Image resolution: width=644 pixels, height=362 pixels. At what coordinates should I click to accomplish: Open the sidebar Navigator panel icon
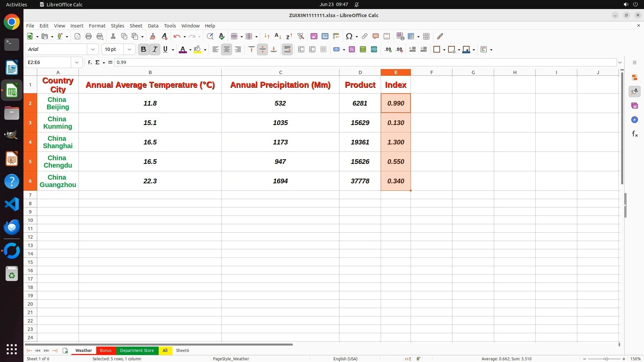(x=634, y=120)
